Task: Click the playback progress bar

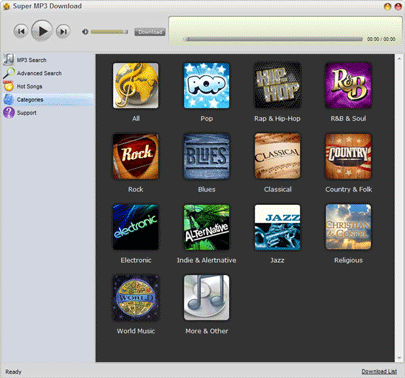Action: pos(273,39)
